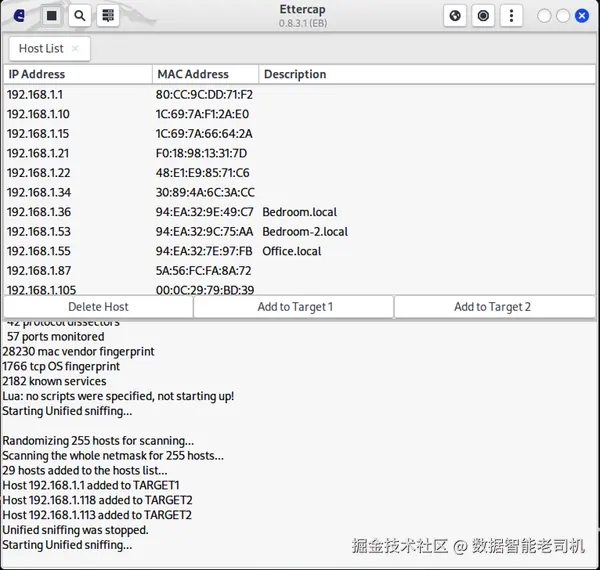
Task: Sort hosts by the MAC Address column header
Action: click(205, 74)
